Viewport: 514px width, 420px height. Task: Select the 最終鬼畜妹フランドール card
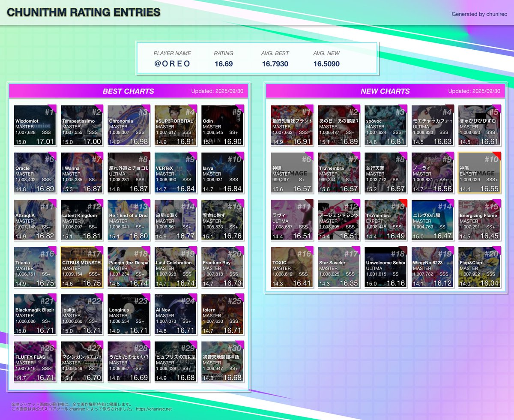292,125
